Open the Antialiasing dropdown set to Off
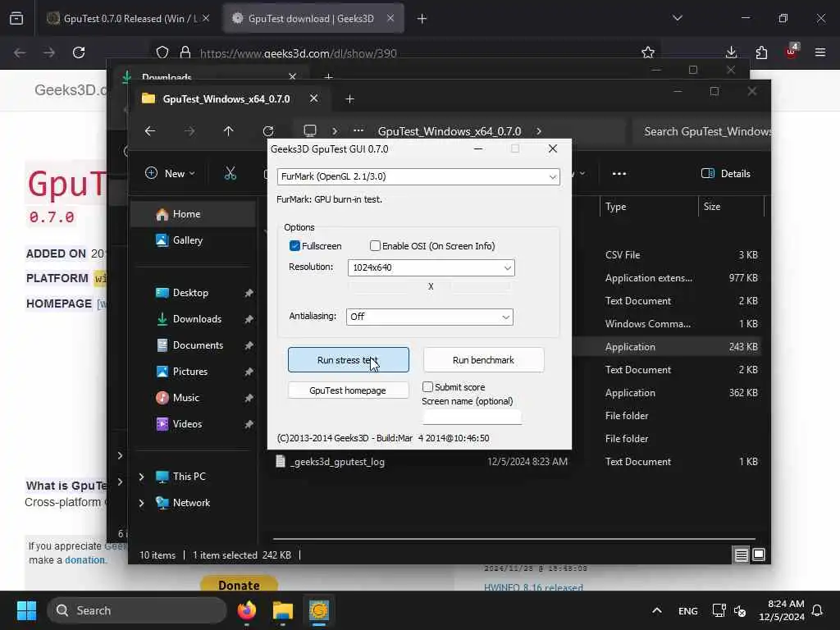The width and height of the screenshot is (840, 630). coord(430,317)
